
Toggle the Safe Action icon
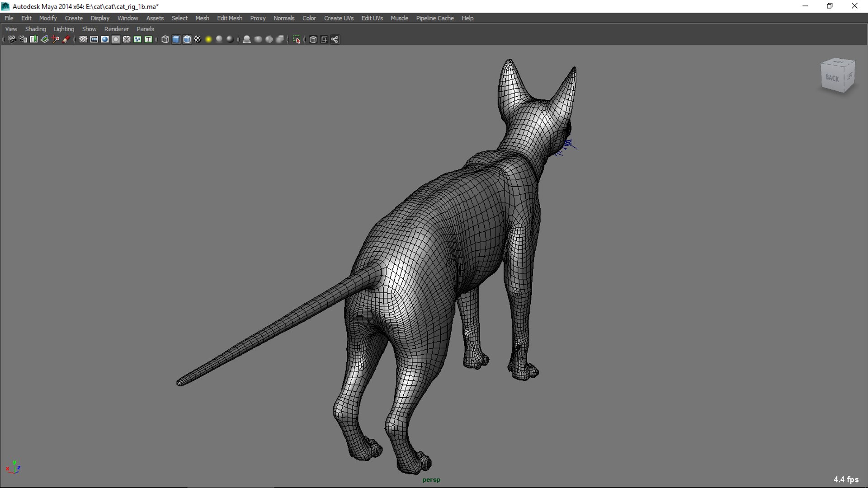[x=137, y=39]
